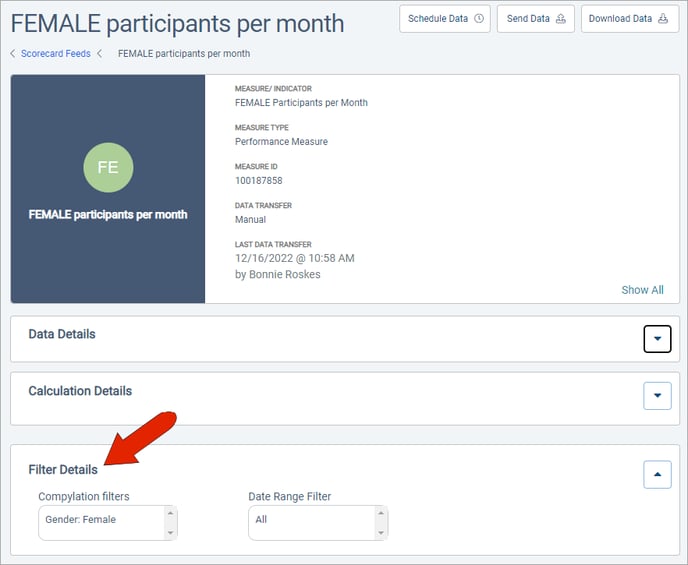Open the Scorecard Feeds breadcrumb link

pos(56,53)
